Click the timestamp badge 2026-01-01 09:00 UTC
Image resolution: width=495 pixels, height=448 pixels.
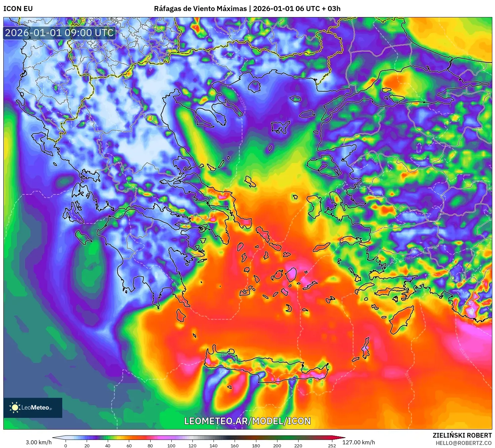(x=59, y=33)
